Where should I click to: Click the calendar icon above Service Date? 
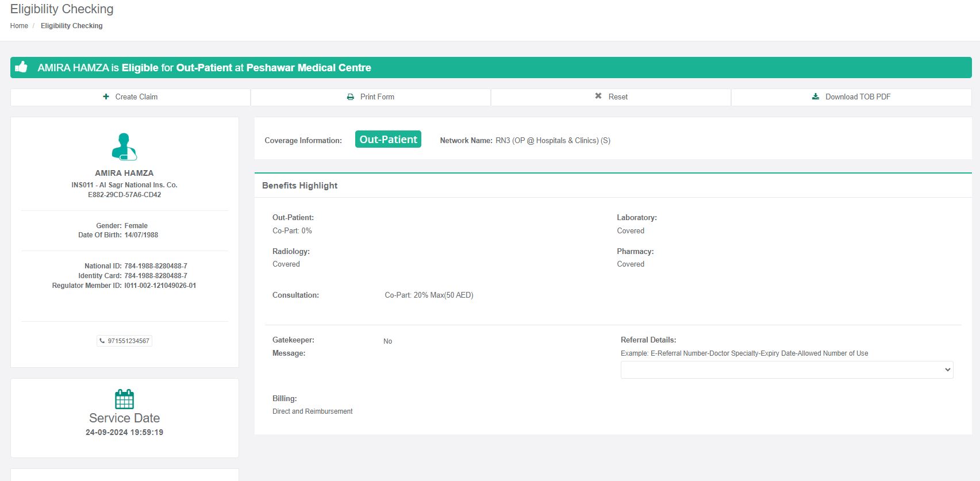pos(124,399)
